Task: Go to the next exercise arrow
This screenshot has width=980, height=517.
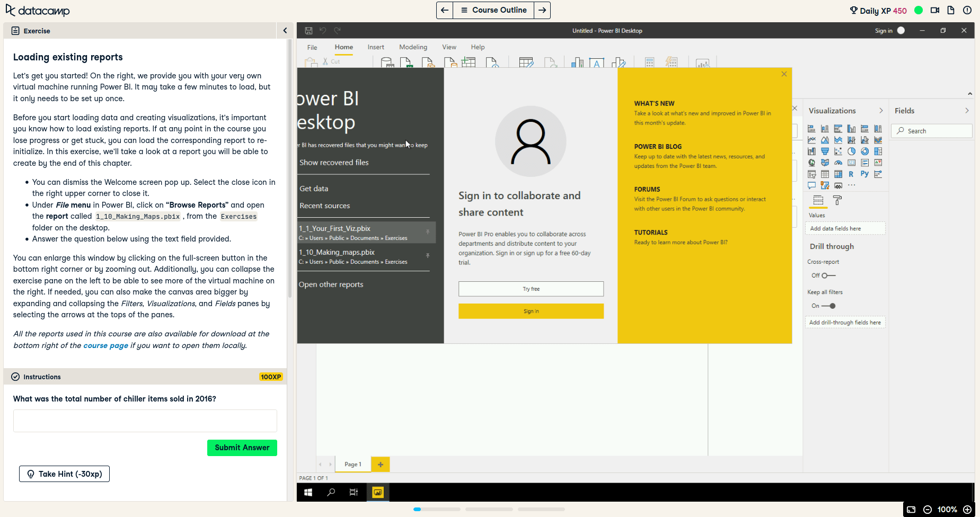Action: coord(542,10)
